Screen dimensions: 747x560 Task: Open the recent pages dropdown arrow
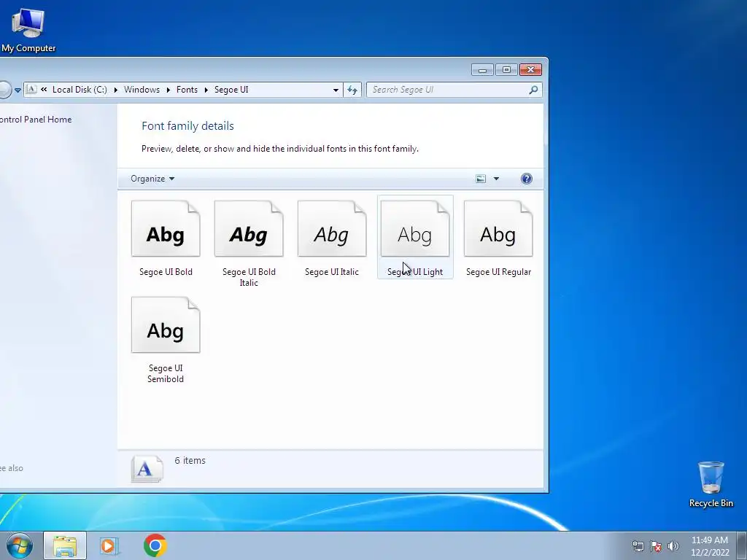tap(18, 90)
